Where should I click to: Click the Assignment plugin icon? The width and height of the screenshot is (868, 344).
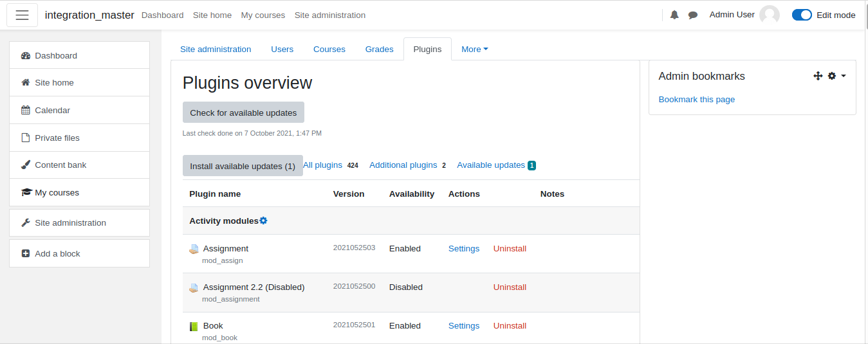point(194,249)
